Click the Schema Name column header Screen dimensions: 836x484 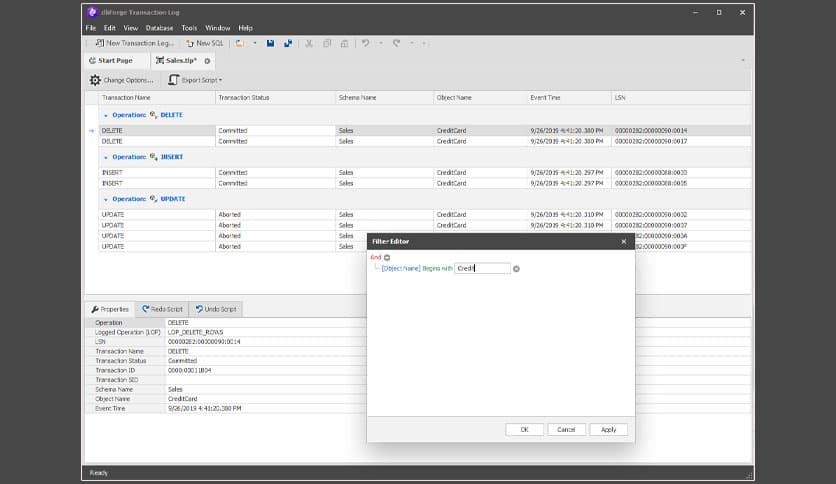(384, 98)
